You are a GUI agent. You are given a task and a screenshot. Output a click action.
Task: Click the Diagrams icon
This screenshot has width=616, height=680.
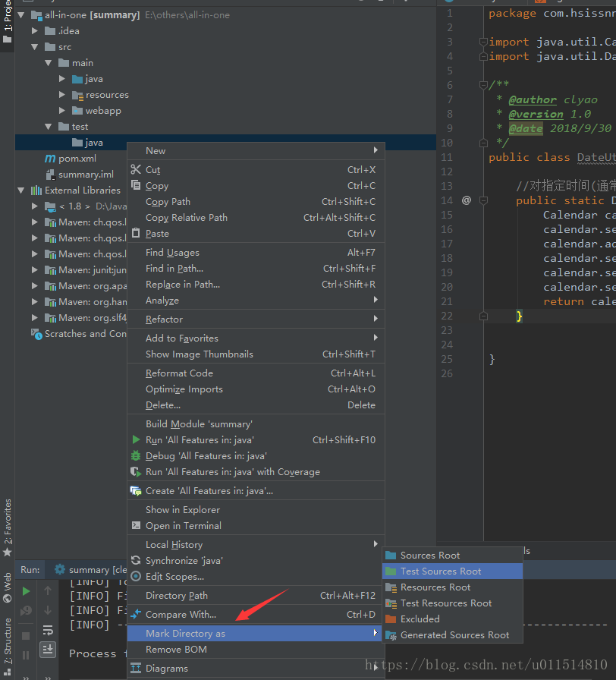(x=136, y=669)
